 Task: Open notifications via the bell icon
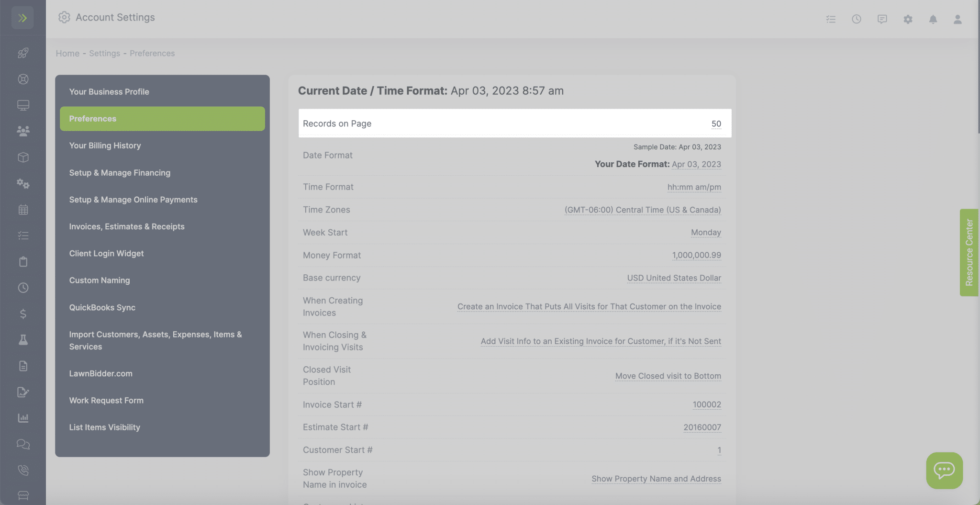click(x=934, y=19)
